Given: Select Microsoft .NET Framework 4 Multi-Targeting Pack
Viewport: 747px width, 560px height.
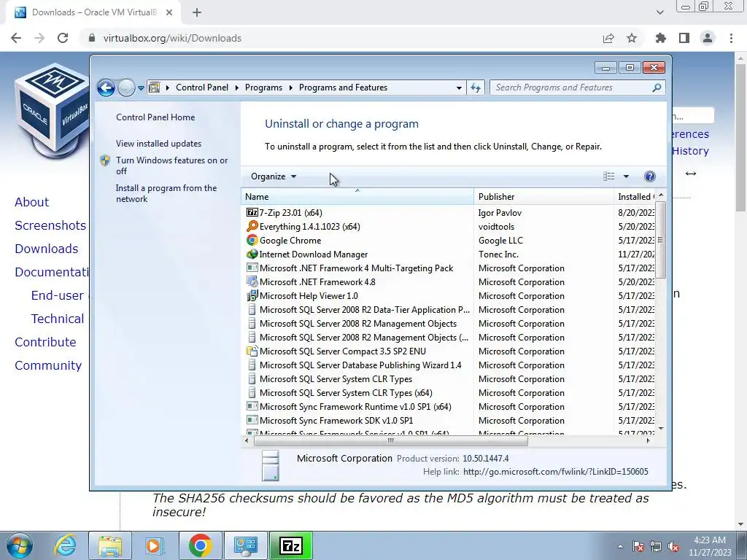Looking at the screenshot, I should pyautogui.click(x=448, y=268).
